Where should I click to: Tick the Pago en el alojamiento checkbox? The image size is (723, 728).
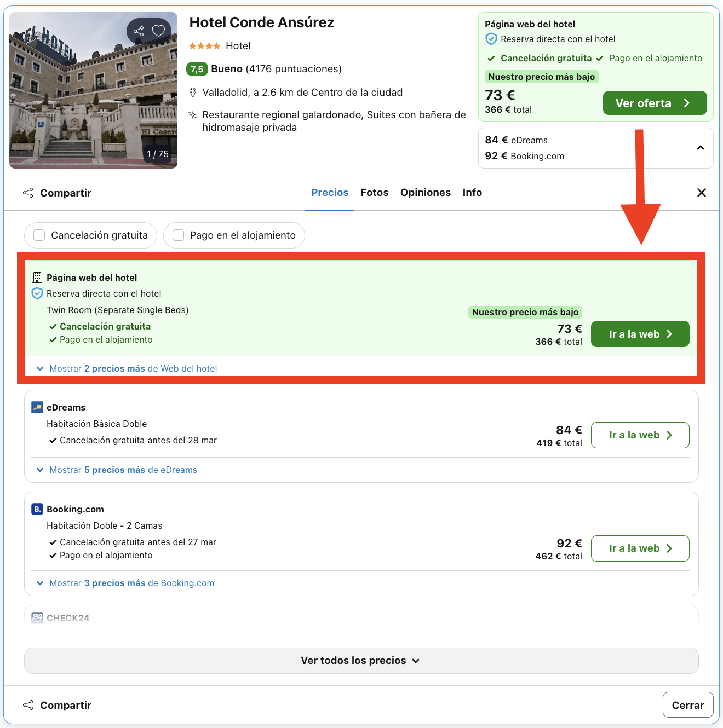click(178, 235)
